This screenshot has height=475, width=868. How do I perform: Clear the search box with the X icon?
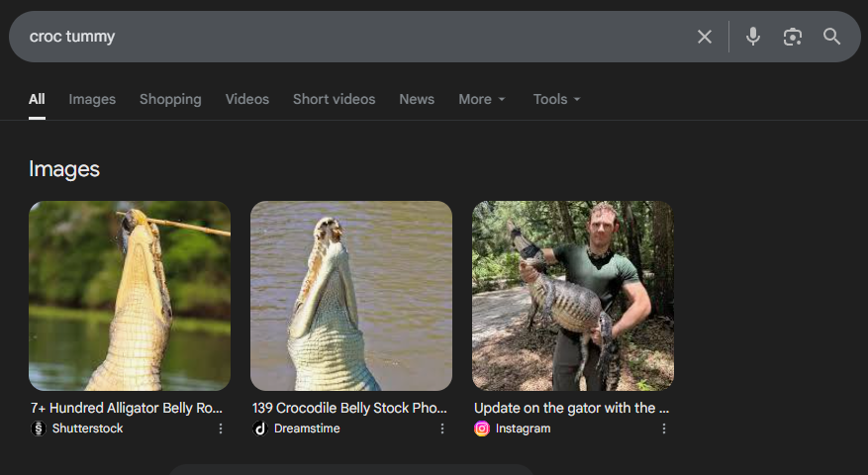(x=704, y=37)
